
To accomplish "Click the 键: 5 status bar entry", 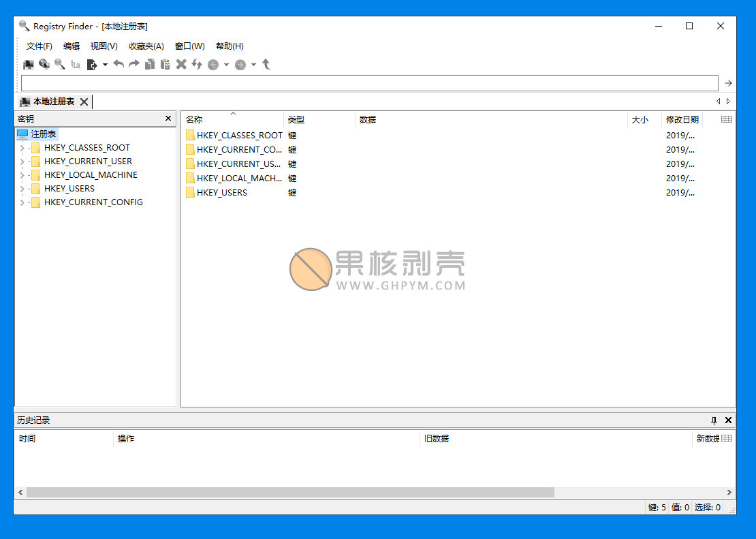I will tap(657, 507).
